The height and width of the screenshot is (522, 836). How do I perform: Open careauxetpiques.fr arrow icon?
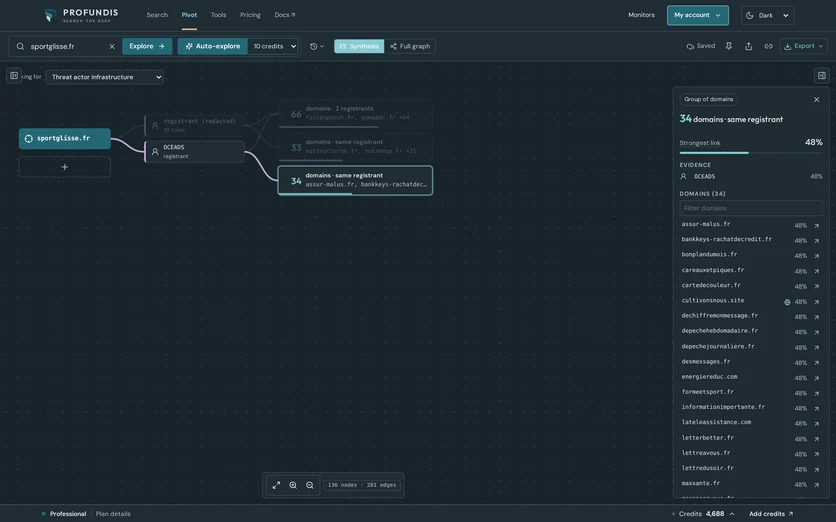click(816, 271)
